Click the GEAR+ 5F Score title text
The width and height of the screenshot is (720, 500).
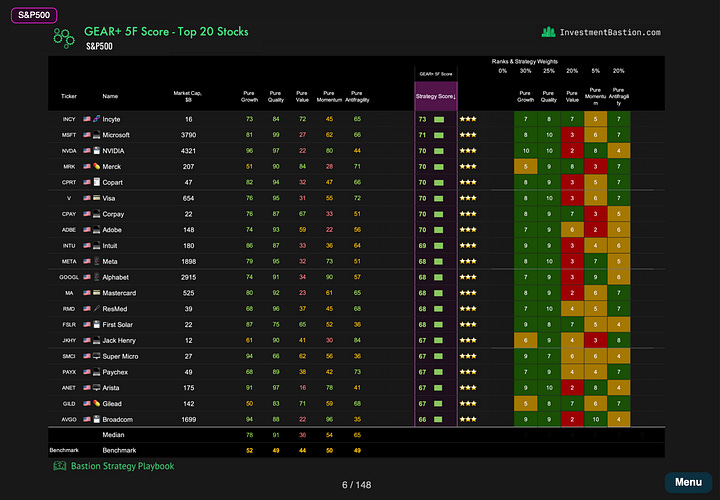[x=166, y=32]
